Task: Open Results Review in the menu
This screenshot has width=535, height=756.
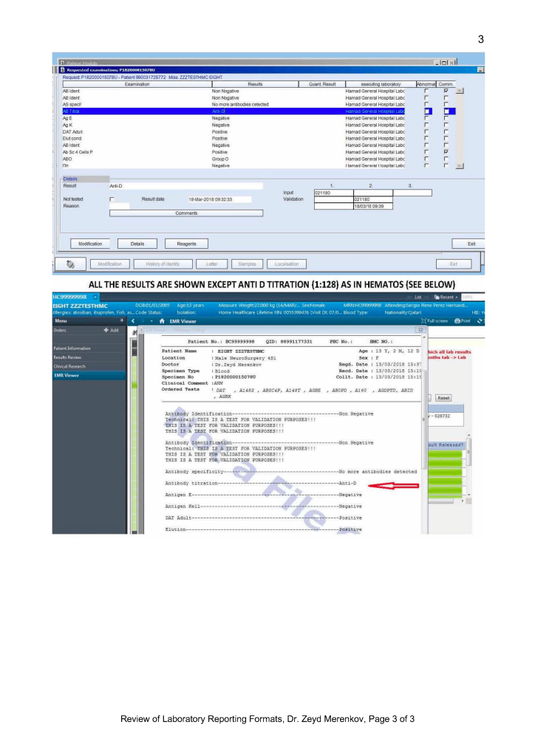Action: [x=68, y=357]
